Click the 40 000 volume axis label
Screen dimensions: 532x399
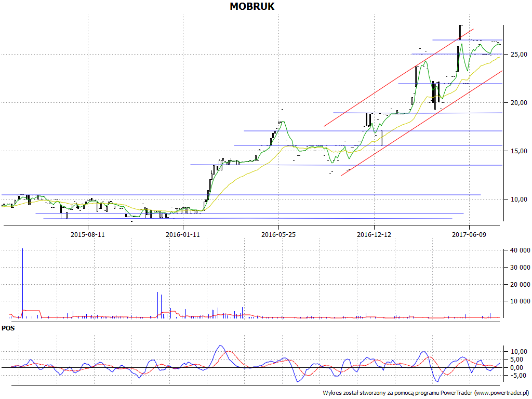pos(520,250)
